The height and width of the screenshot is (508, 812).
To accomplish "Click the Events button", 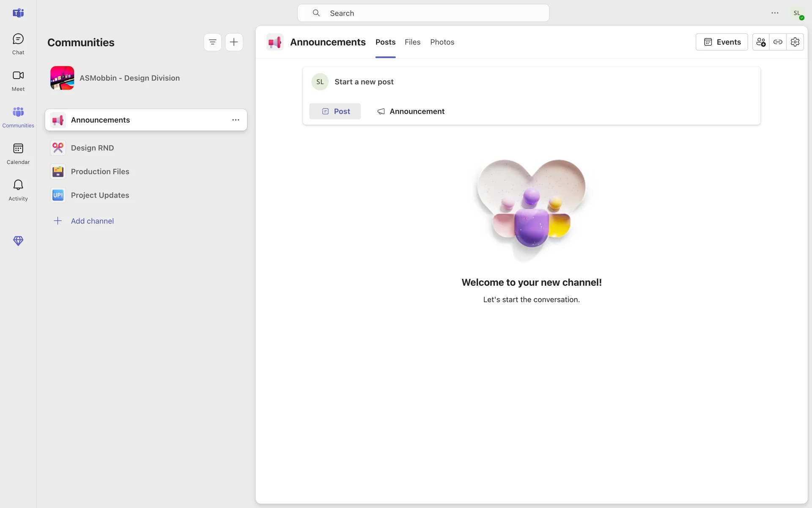I will click(722, 42).
